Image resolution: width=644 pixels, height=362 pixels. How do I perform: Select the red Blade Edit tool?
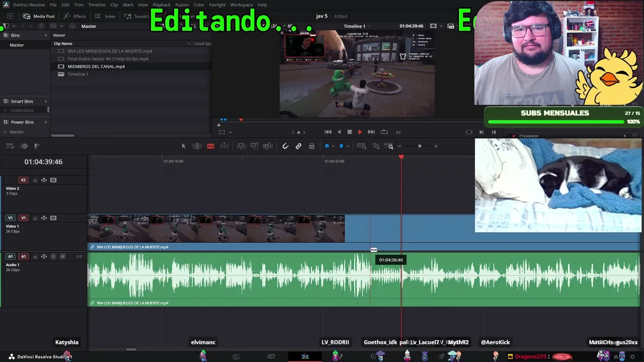tap(211, 146)
